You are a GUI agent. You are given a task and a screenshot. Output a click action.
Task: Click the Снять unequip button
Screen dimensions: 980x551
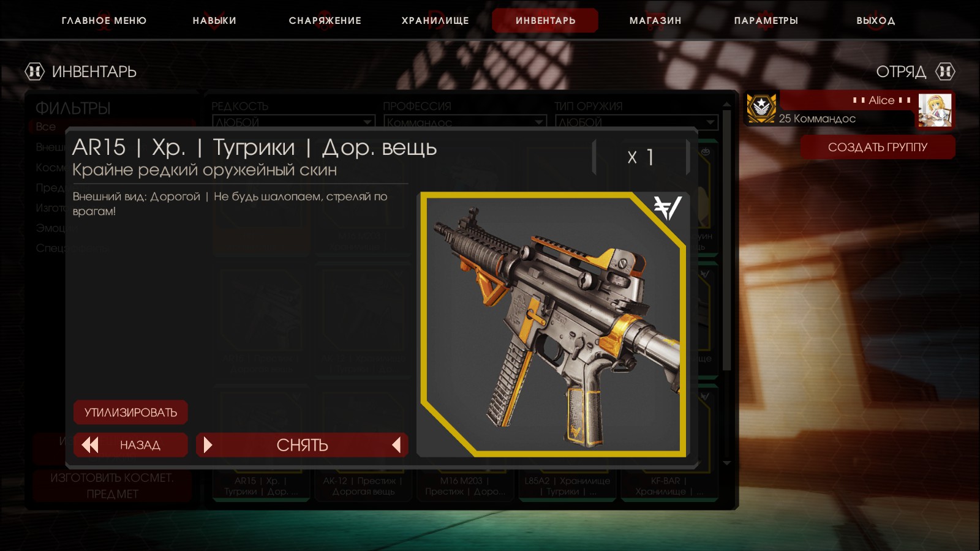point(302,445)
